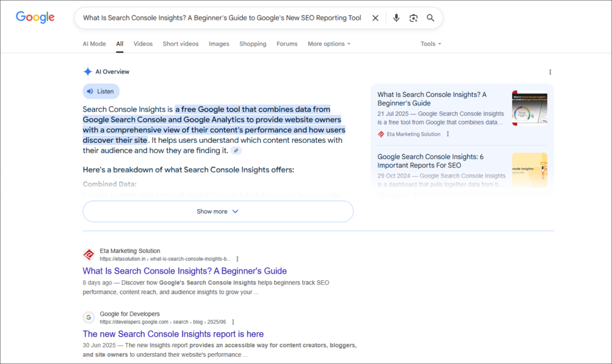Expand AI Overview with Show more
Image resolution: width=612 pixels, height=364 pixels.
pos(218,212)
